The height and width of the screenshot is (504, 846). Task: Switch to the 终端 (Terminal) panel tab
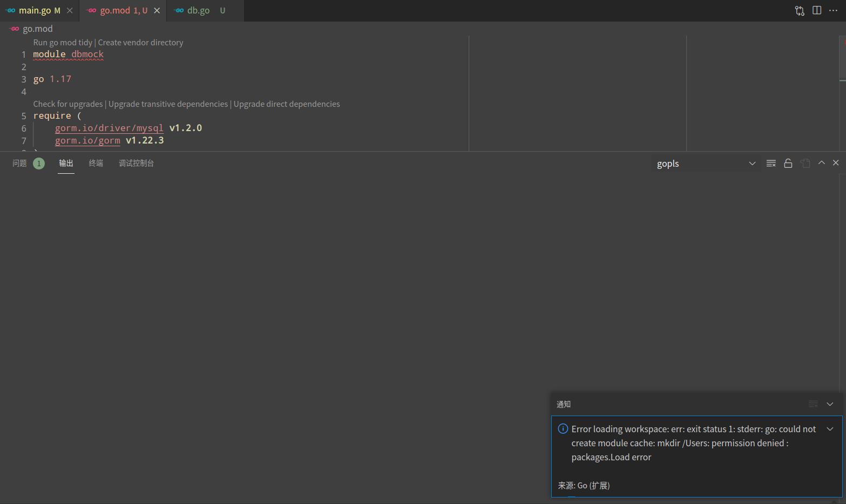96,163
